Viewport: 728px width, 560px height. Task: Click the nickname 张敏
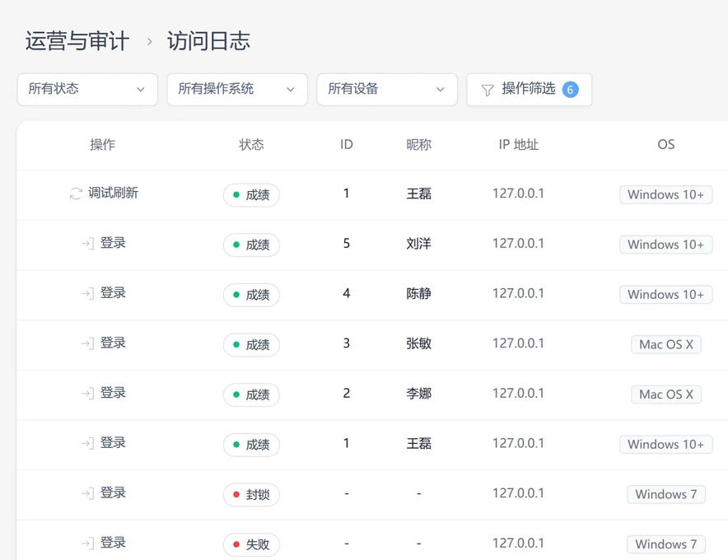[419, 343]
